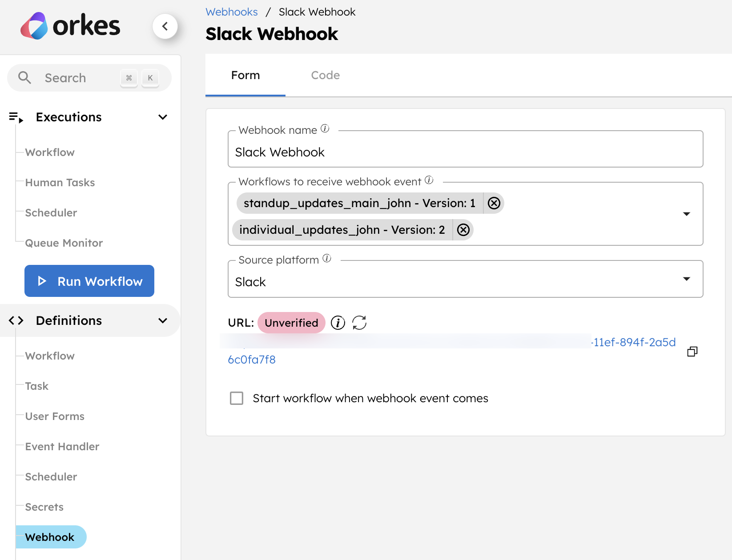The width and height of the screenshot is (732, 560).
Task: Collapse the Executions section chevron
Action: [x=163, y=117]
